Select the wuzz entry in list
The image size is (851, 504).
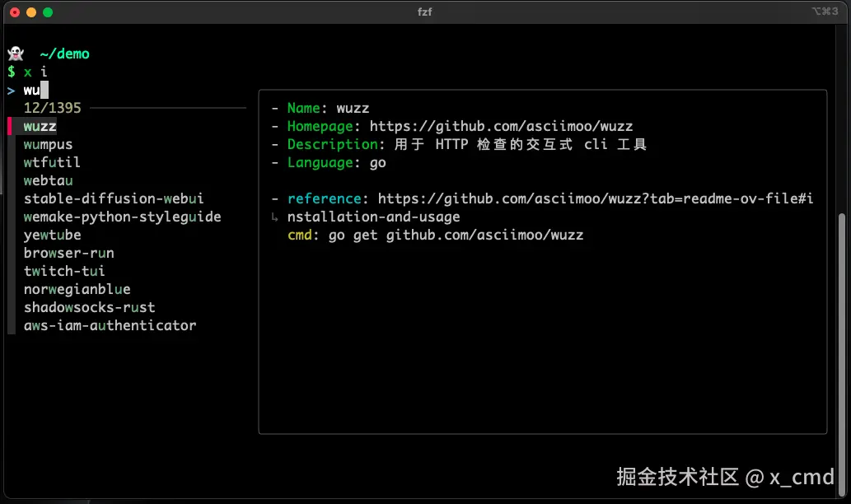click(40, 126)
